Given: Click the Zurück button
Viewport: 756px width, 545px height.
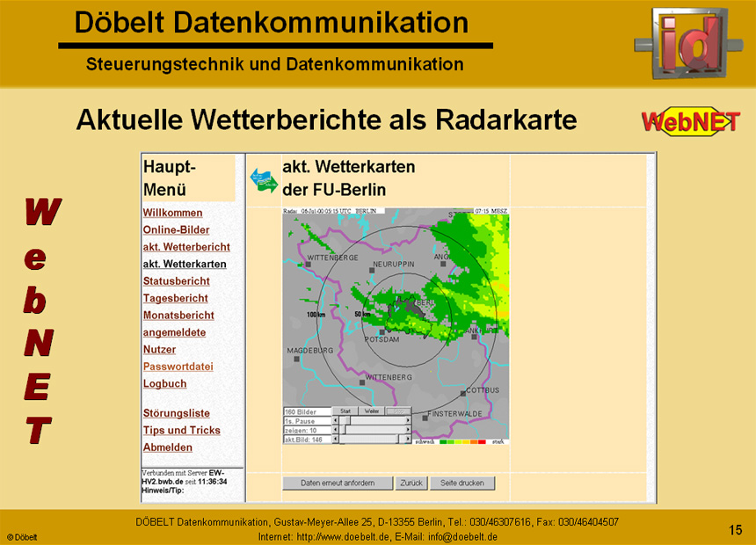Looking at the screenshot, I should point(411,483).
